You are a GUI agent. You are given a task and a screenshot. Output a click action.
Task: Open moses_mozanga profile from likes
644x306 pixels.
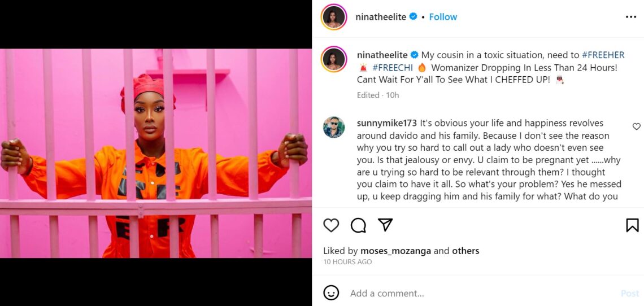(395, 251)
